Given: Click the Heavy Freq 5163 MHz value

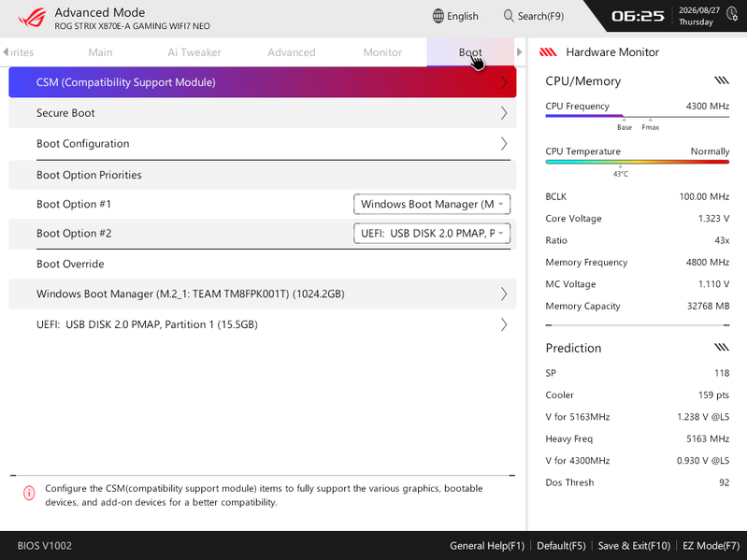Looking at the screenshot, I should 708,439.
